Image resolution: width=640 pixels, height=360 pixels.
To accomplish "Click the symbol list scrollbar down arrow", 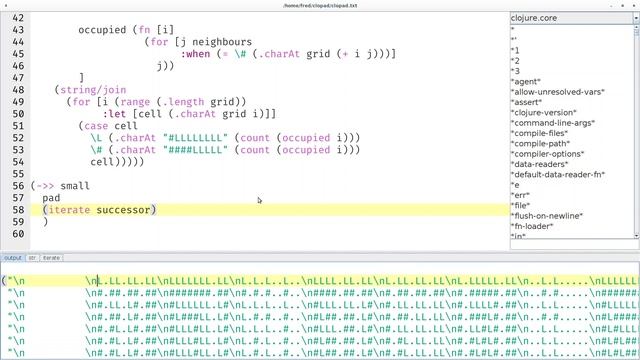I will tap(636, 236).
